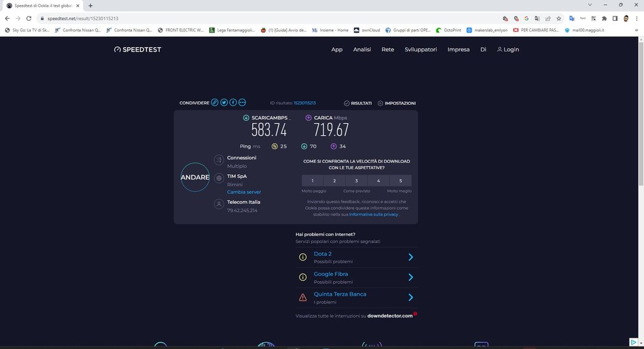
Task: Expand the Dota 2 problems entry
Action: (x=410, y=257)
